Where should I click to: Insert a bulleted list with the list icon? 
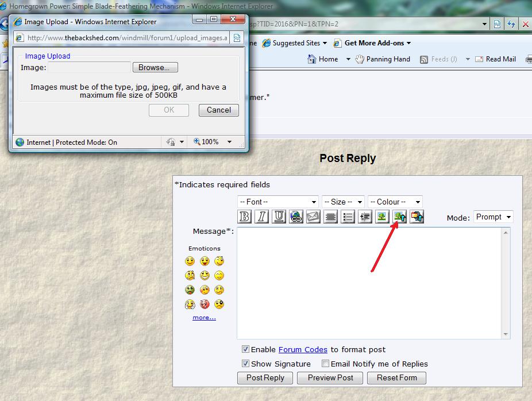click(348, 217)
